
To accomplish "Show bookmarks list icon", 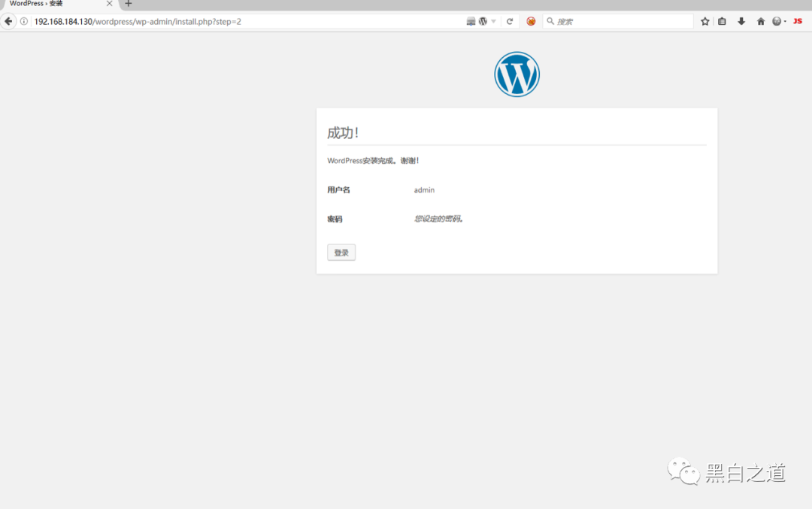I will click(x=722, y=21).
